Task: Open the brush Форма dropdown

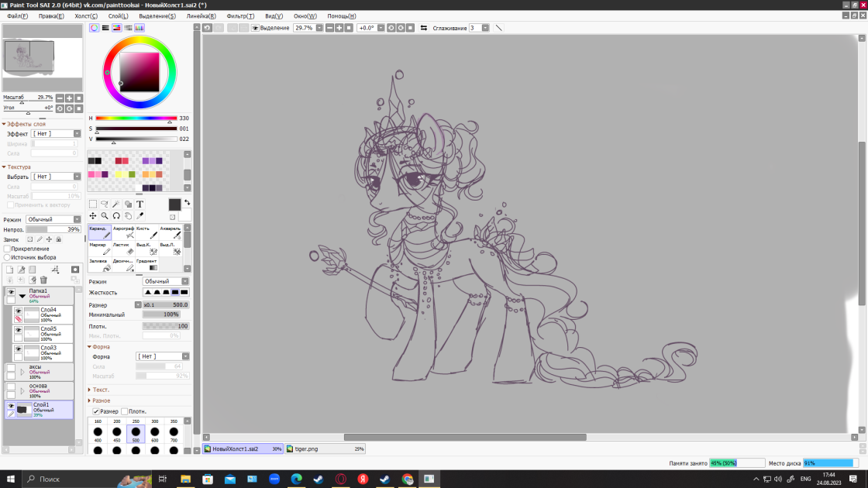Action: tap(162, 356)
